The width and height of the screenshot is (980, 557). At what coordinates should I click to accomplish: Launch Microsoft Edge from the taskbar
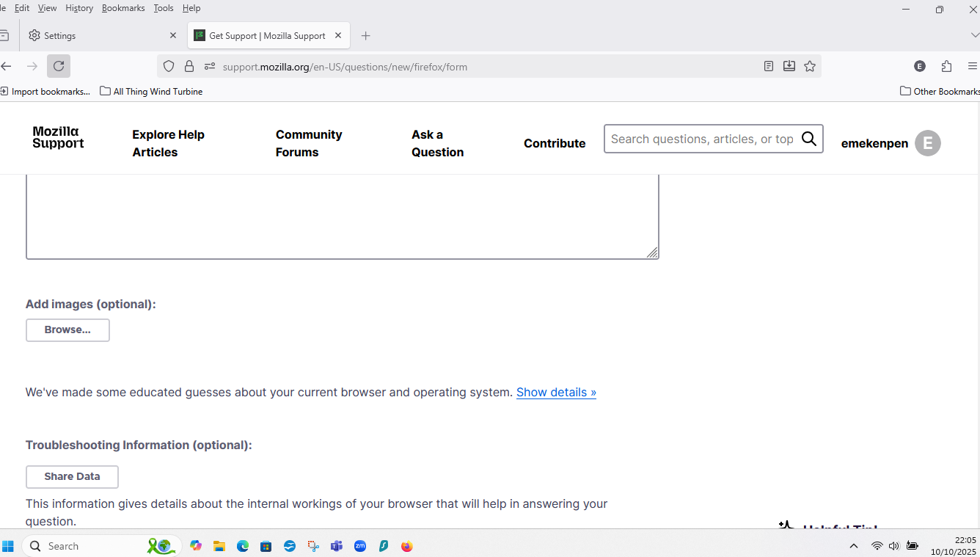point(243,546)
